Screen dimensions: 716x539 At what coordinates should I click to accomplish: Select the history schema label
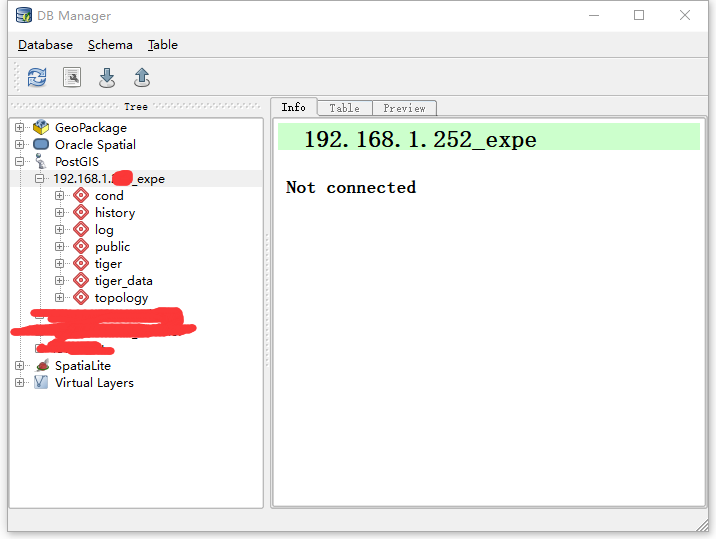pyautogui.click(x=115, y=213)
